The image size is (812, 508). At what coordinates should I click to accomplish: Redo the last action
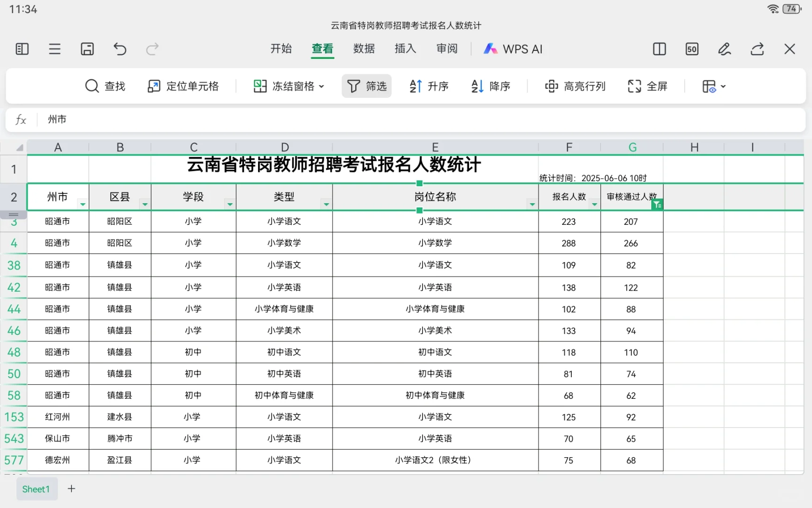point(152,49)
